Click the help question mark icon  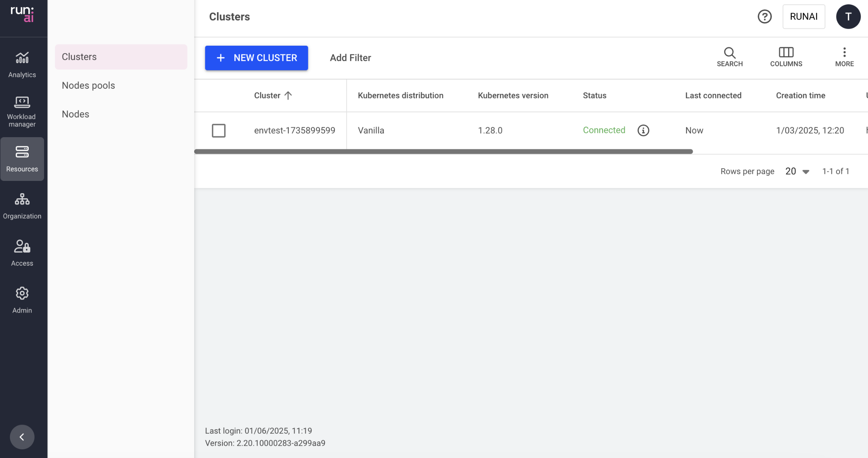(764, 17)
